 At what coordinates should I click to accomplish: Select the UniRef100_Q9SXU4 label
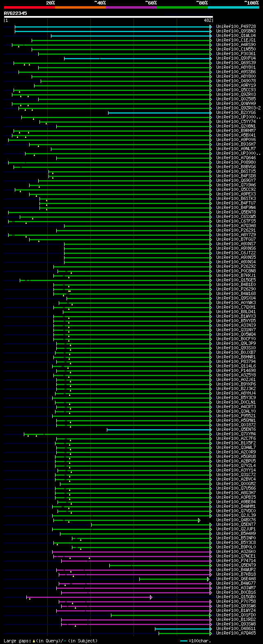pyautogui.click(x=236, y=298)
